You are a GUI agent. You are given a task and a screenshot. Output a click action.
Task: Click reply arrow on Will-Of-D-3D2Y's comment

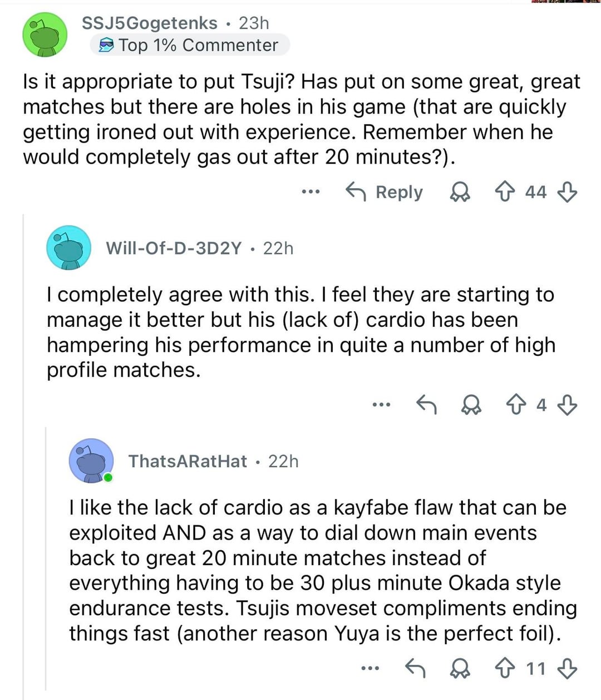click(427, 405)
